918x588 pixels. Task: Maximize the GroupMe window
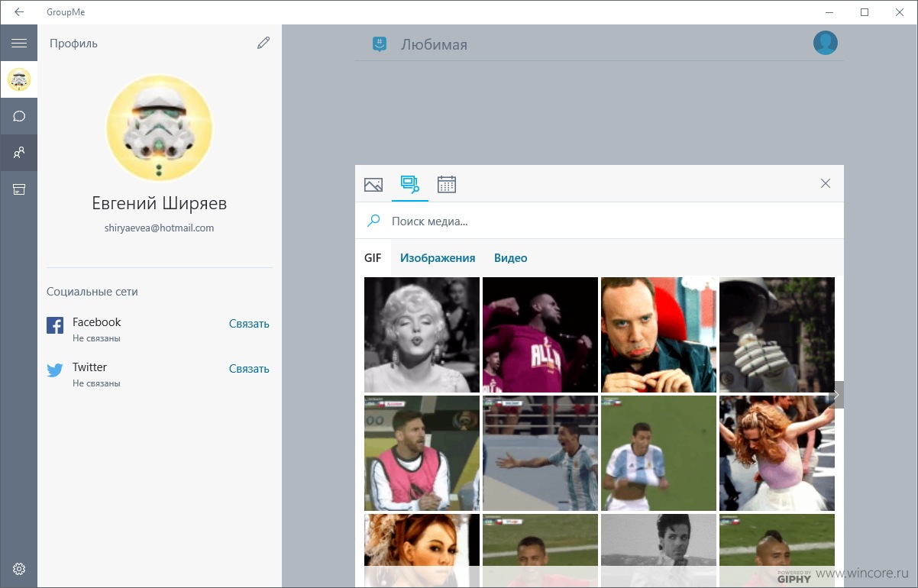[x=865, y=12]
